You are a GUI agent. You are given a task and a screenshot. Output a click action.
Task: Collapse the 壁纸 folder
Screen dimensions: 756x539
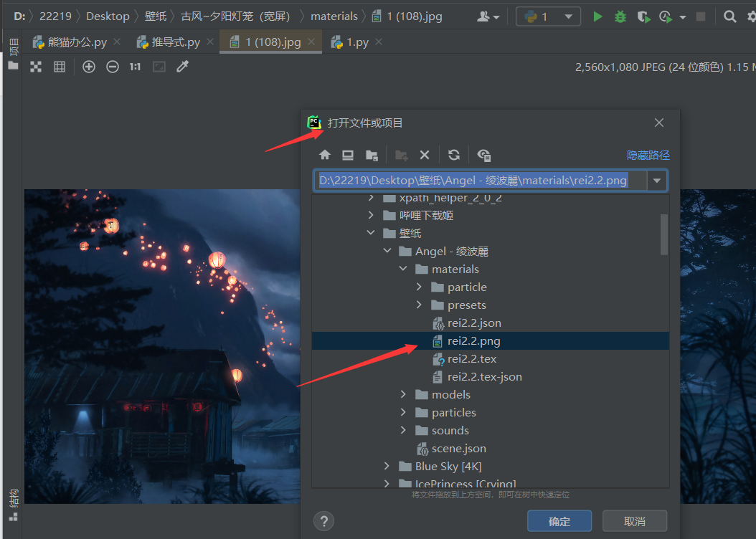[x=371, y=233]
